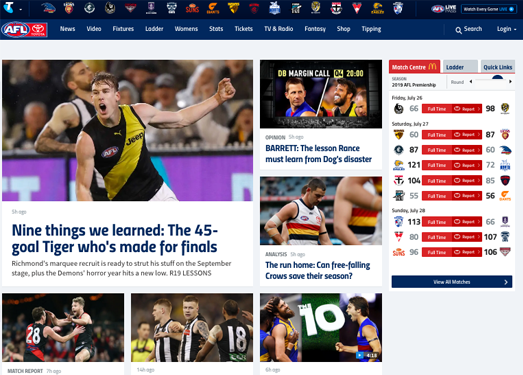Open Report for Collingwood 66 vs 98 match
The height and width of the screenshot is (375, 523).
(x=467, y=109)
